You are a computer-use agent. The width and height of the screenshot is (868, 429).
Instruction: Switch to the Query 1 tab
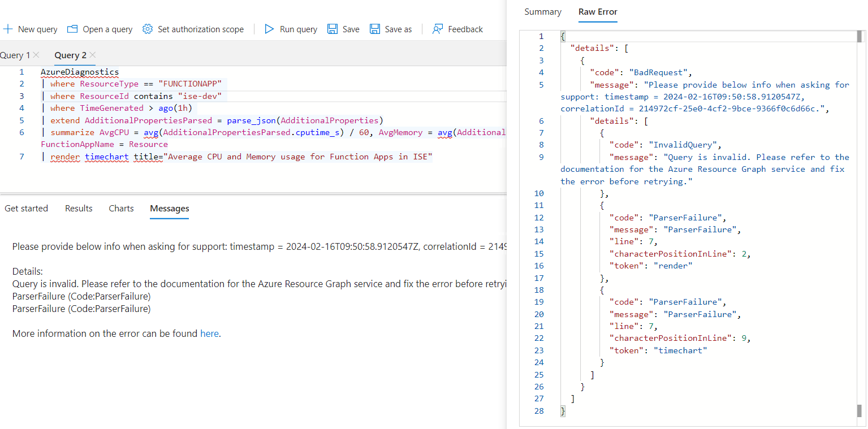tap(16, 55)
